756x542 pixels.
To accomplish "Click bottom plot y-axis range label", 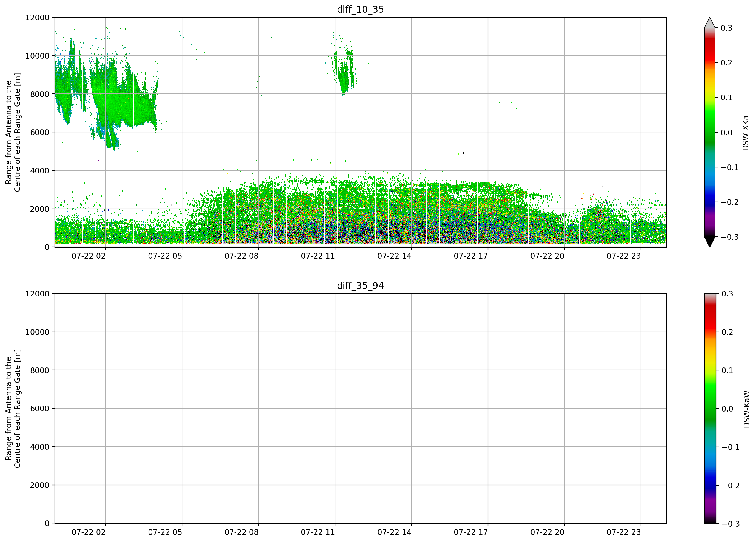I will click(13, 409).
